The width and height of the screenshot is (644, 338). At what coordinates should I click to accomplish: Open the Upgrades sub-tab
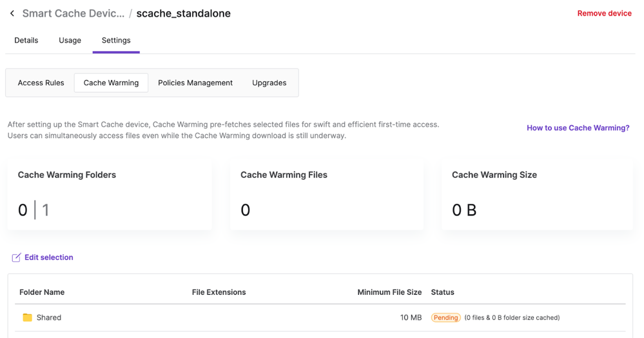pyautogui.click(x=269, y=83)
